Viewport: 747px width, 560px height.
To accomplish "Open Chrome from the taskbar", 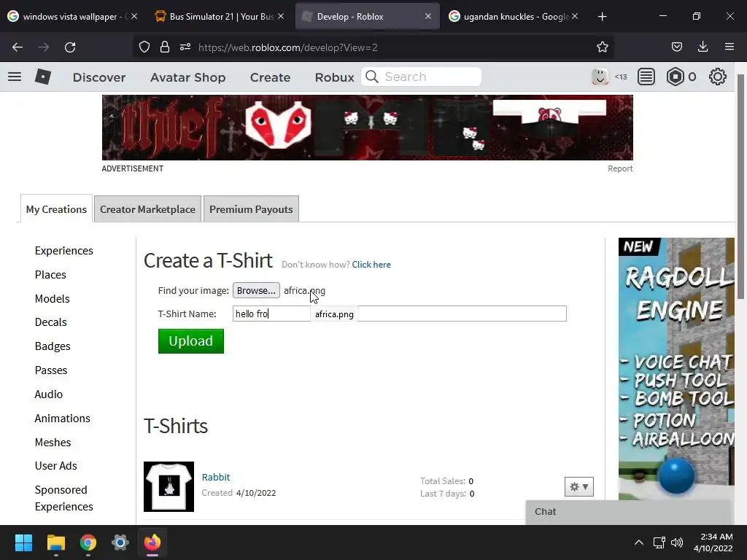I will point(88,542).
